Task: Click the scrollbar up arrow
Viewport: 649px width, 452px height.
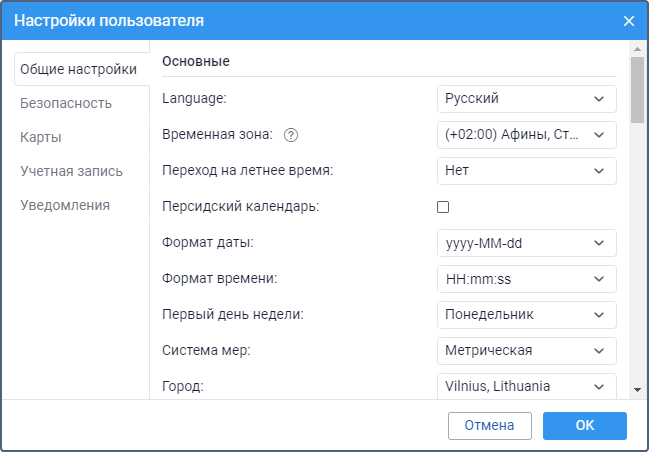Action: [x=637, y=49]
